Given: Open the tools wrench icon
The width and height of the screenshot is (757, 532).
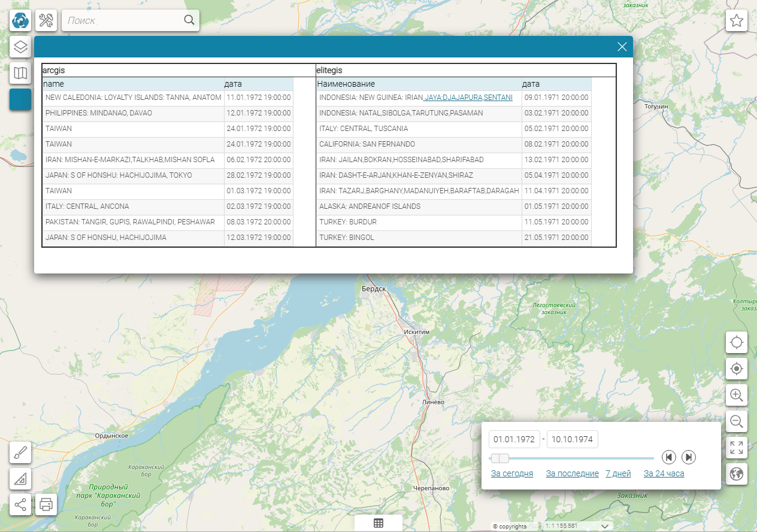Looking at the screenshot, I should pos(46,20).
